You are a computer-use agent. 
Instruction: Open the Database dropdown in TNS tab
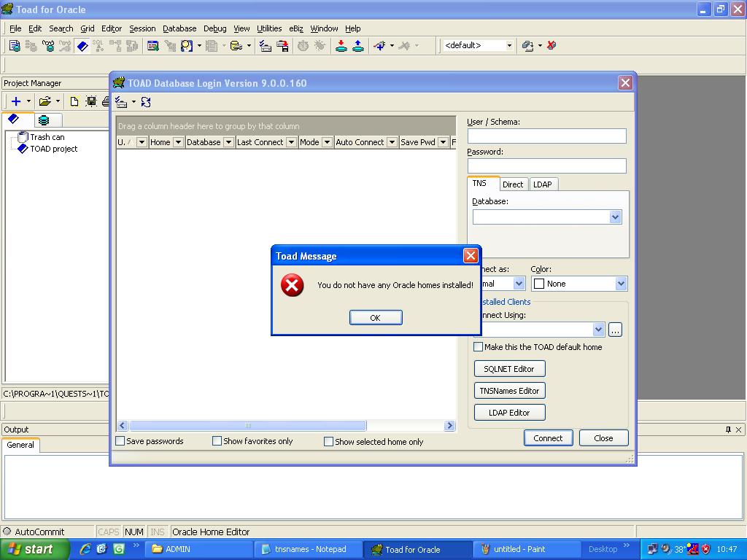(x=615, y=217)
